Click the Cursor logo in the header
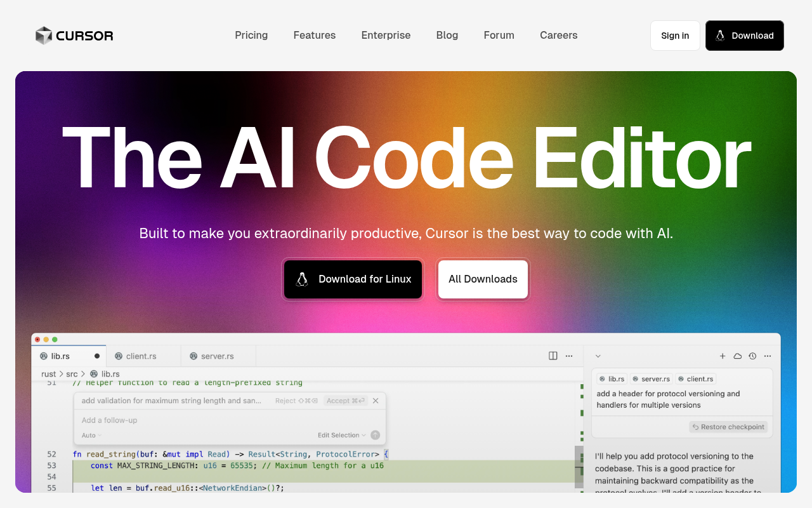 coord(74,36)
